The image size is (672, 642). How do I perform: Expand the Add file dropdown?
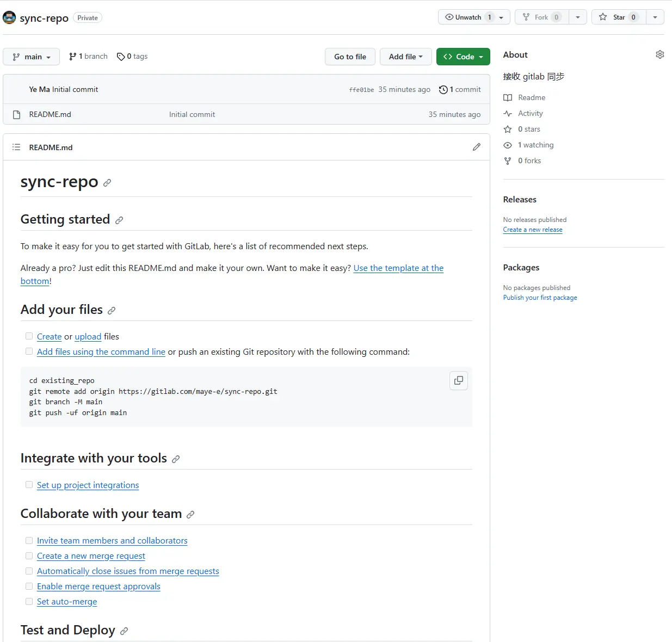coord(405,57)
